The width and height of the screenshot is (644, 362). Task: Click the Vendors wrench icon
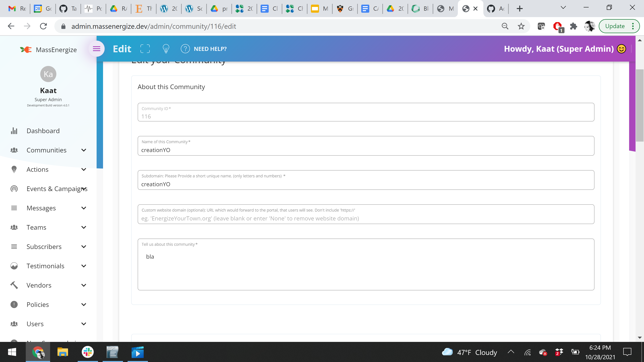(14, 285)
